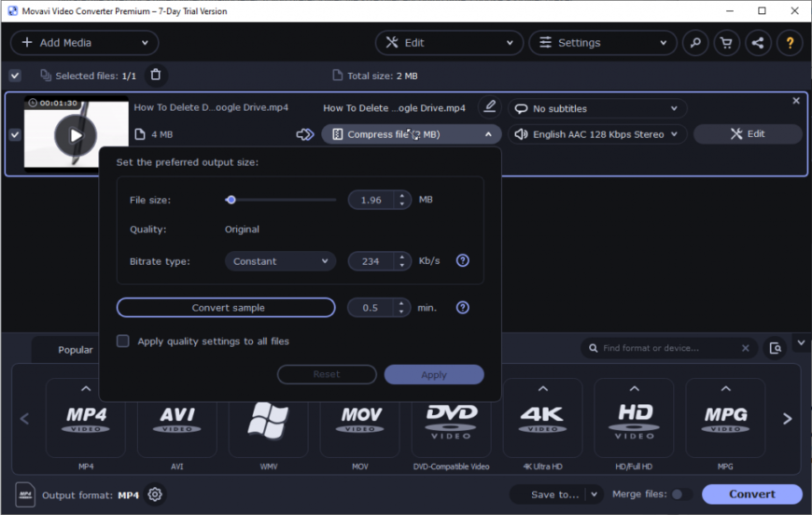
Task: Click the pencil icon to rename output file
Action: pyautogui.click(x=488, y=107)
